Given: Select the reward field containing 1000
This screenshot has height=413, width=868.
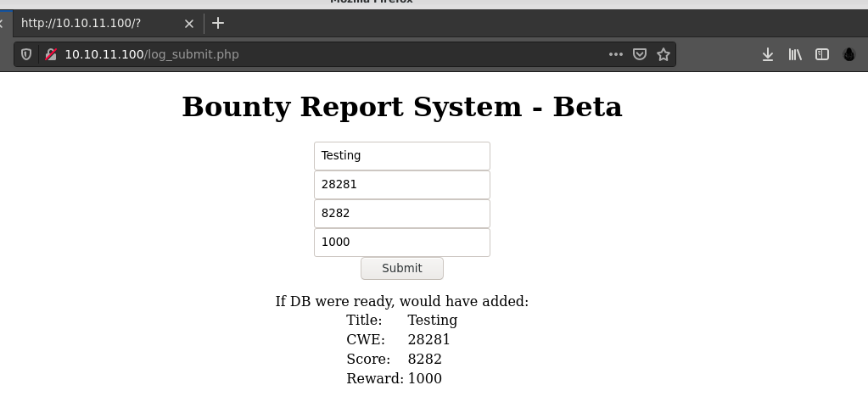Looking at the screenshot, I should tap(401, 243).
